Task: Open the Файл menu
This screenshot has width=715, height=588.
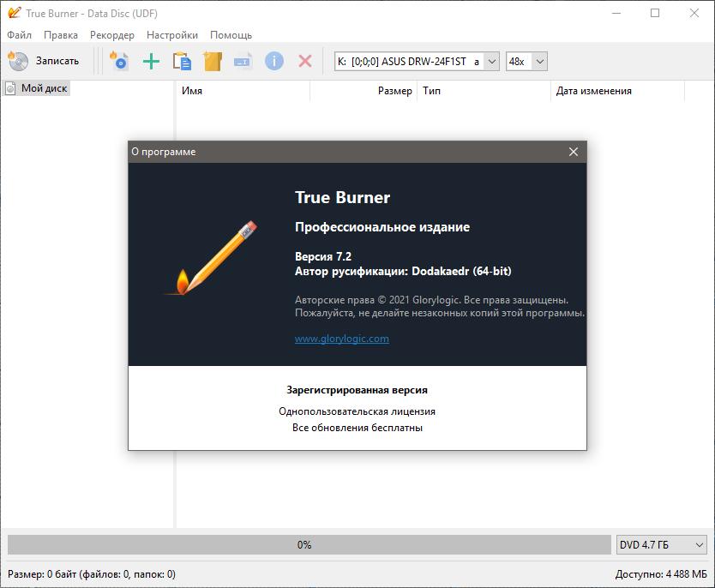Action: (x=19, y=35)
